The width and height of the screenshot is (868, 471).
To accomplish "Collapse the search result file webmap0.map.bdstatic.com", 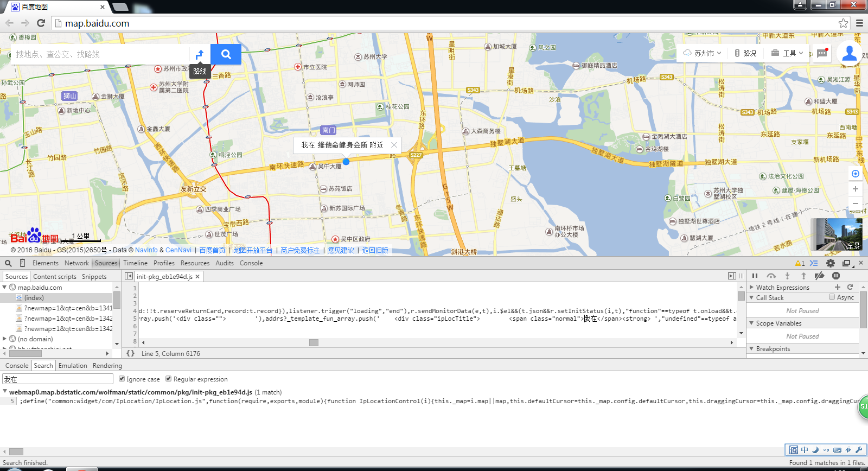I will pyautogui.click(x=5, y=391).
